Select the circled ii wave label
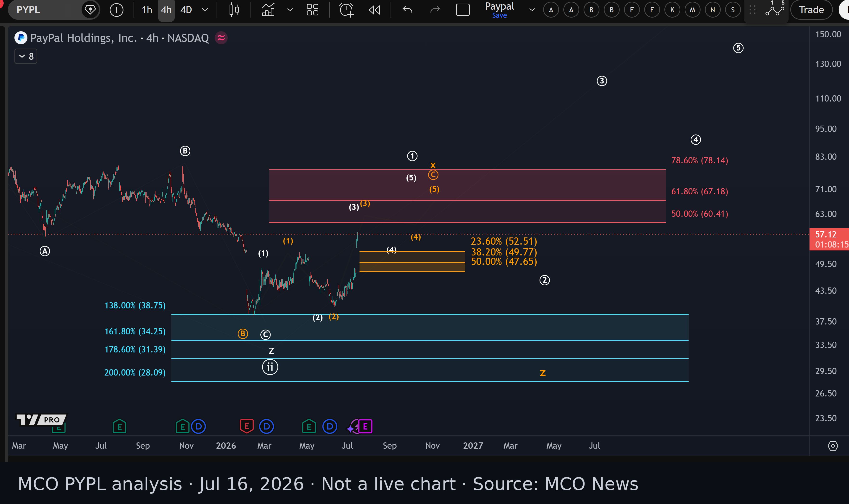This screenshot has height=504, width=849. pos(270,367)
